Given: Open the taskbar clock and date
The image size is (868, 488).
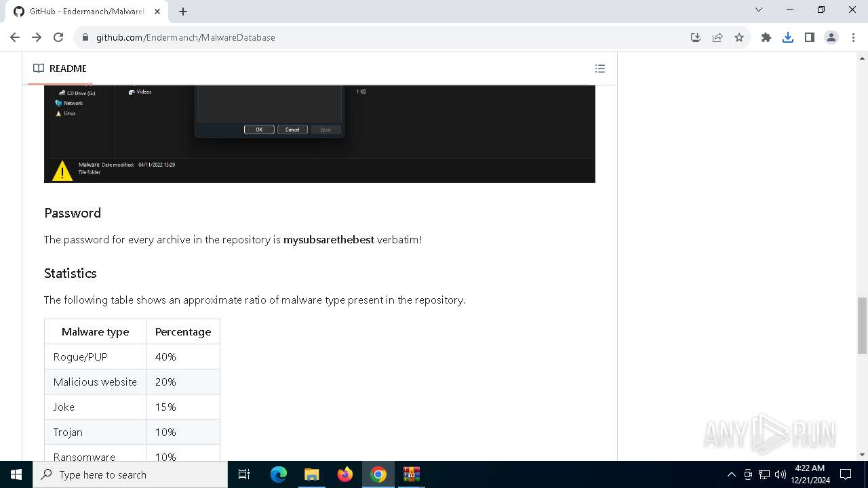Looking at the screenshot, I should 810,474.
